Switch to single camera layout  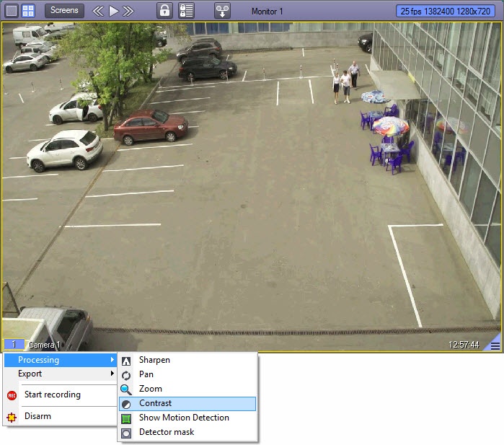(x=12, y=11)
